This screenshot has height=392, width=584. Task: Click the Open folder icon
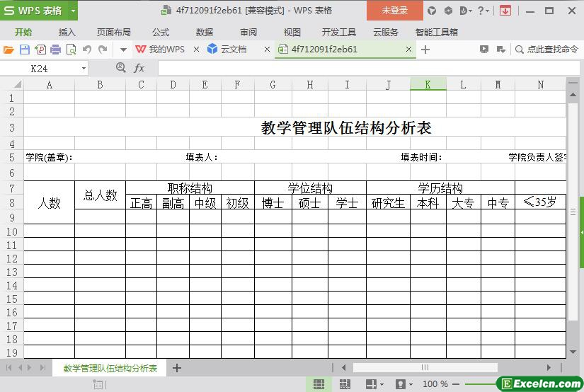click(8, 50)
